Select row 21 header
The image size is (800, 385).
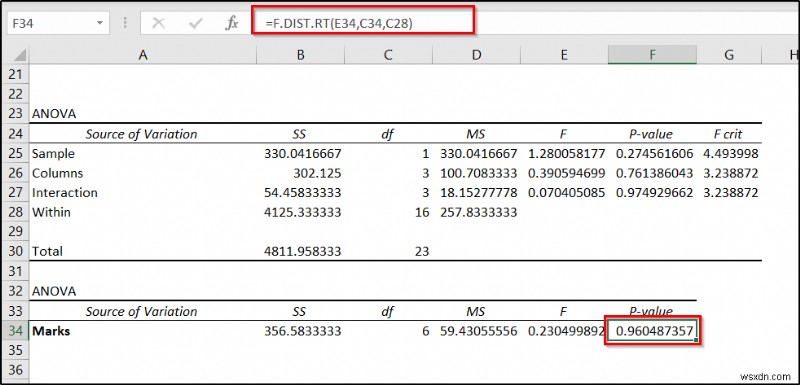[15, 74]
